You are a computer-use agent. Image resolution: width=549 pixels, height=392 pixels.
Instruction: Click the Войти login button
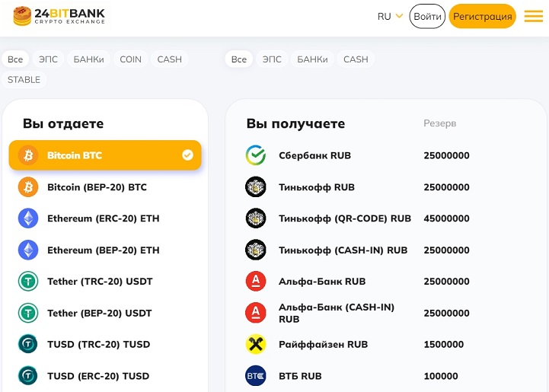click(x=427, y=16)
